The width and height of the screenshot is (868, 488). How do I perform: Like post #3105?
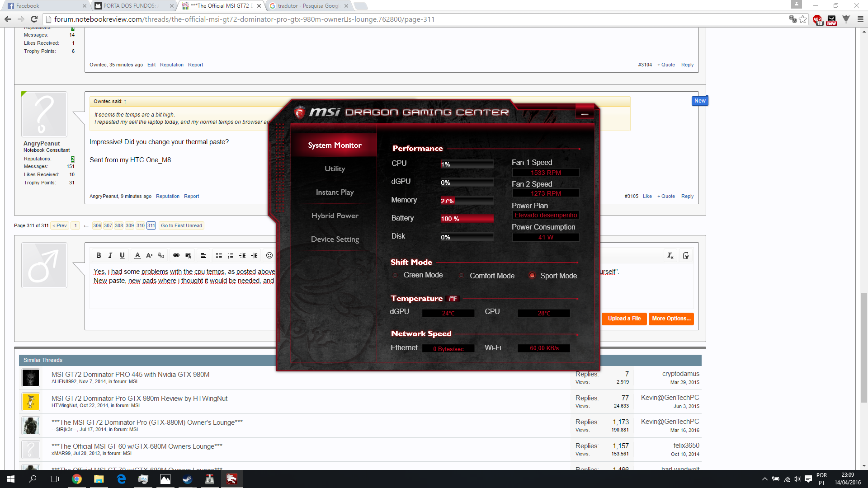pos(647,196)
